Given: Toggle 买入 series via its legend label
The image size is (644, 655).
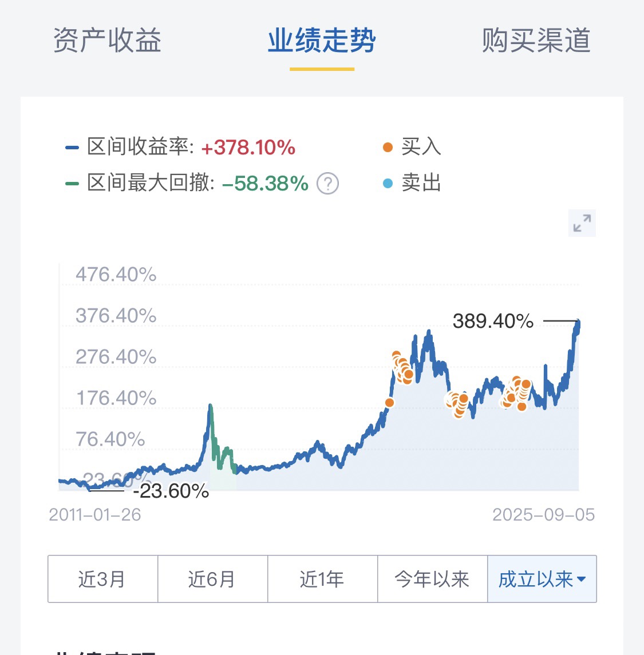Looking at the screenshot, I should click(x=421, y=147).
